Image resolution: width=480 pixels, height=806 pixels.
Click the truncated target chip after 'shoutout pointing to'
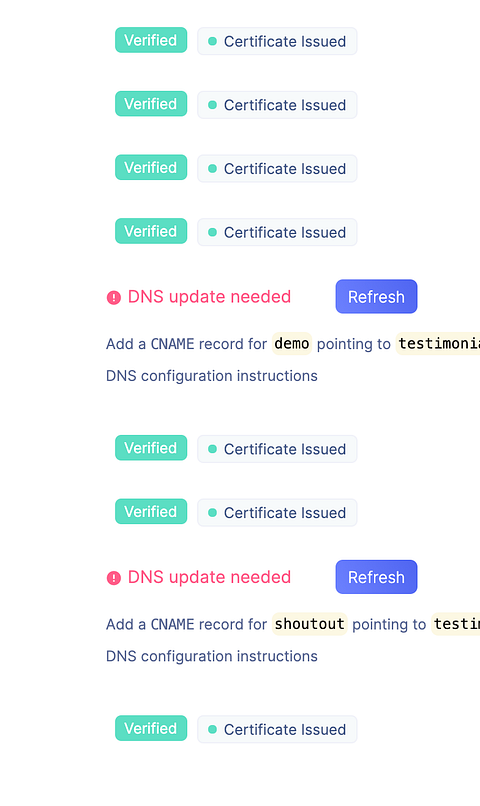[455, 624]
